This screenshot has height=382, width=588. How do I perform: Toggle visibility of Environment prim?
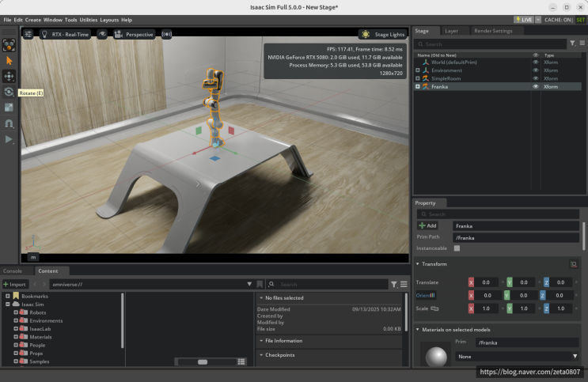point(536,70)
